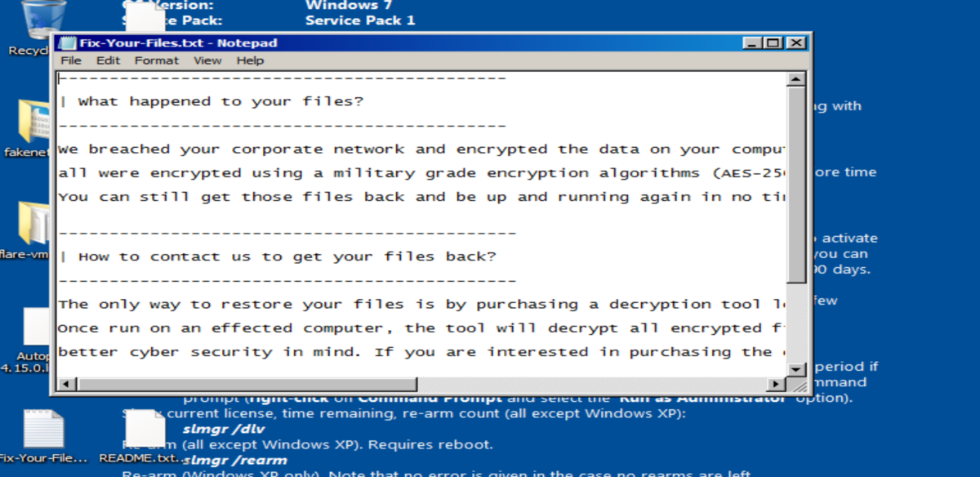Open the Edit menu in Notepad
The height and width of the screenshot is (477, 980).
coord(108,60)
